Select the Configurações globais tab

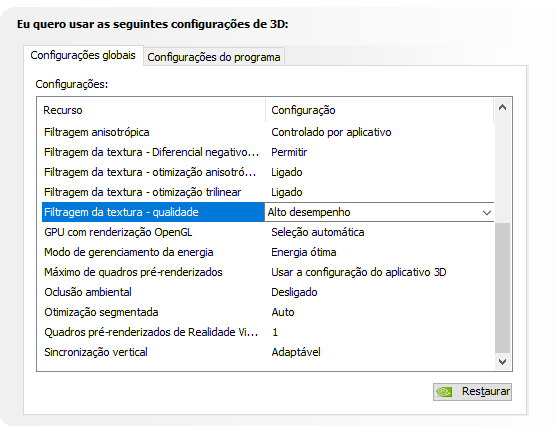(83, 56)
